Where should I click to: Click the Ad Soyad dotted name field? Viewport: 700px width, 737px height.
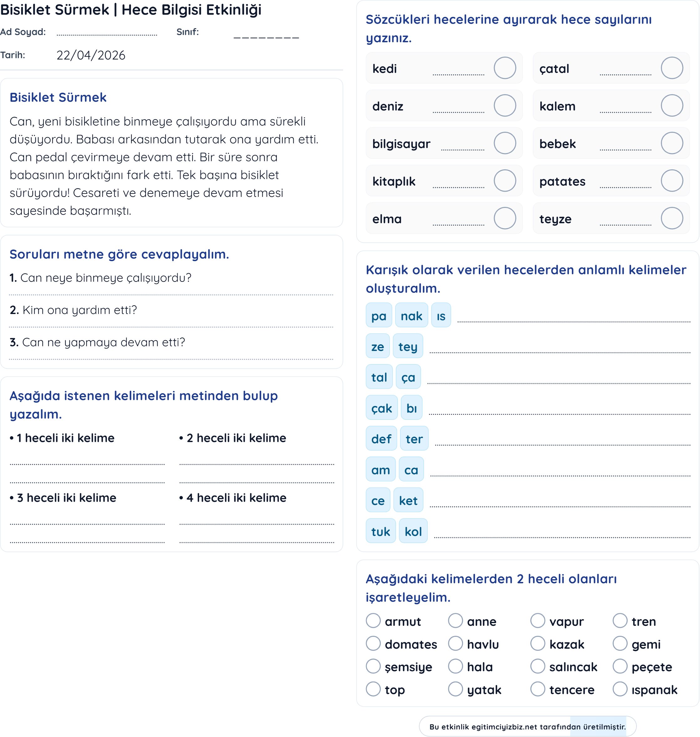point(107,33)
